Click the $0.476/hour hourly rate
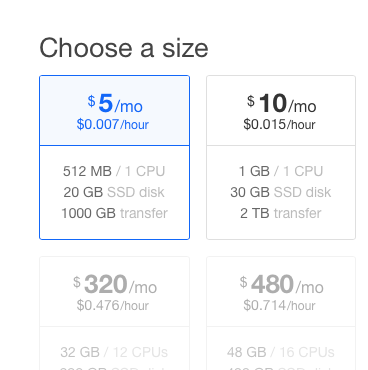Screen dimensions: 368x370 (113, 305)
